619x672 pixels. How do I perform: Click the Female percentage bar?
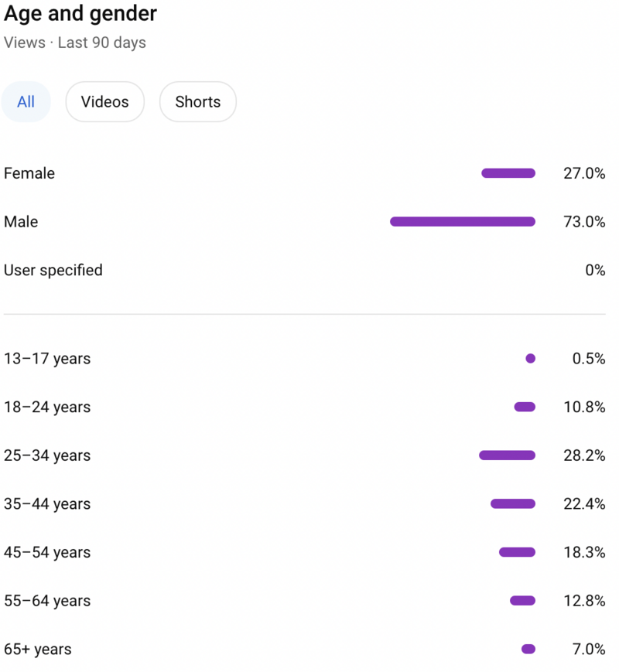coord(508,173)
